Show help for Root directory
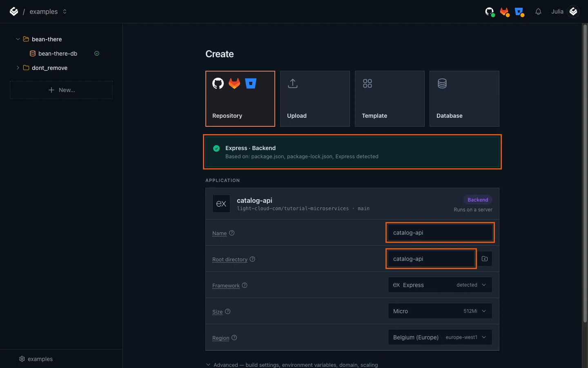The image size is (588, 368). click(x=252, y=259)
